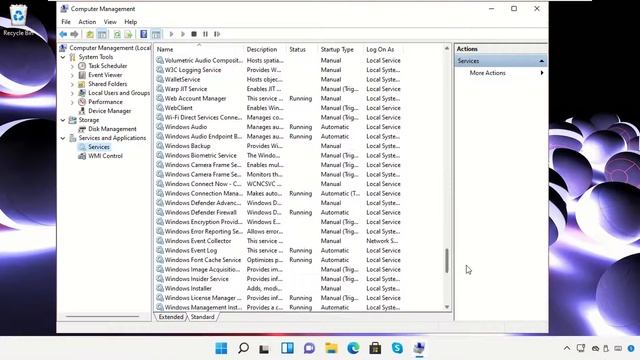The image size is (640, 360).
Task: Show hidden tray icons chevron
Action: (567, 348)
